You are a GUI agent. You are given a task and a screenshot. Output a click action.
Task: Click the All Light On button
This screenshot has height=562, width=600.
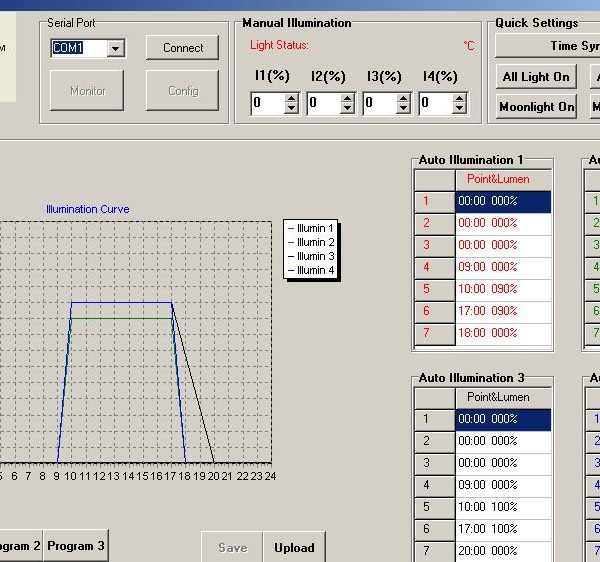coord(536,77)
